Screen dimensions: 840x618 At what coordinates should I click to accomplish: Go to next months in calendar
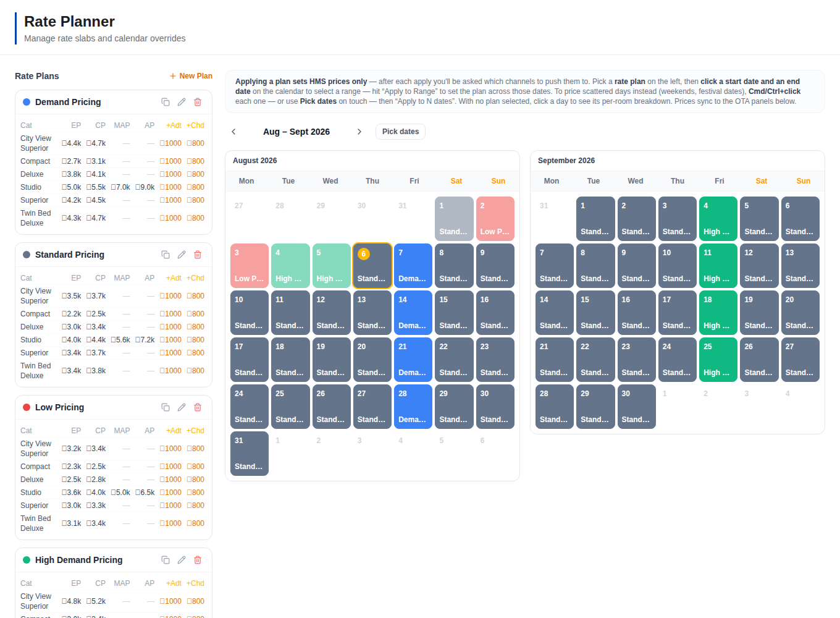coord(359,132)
